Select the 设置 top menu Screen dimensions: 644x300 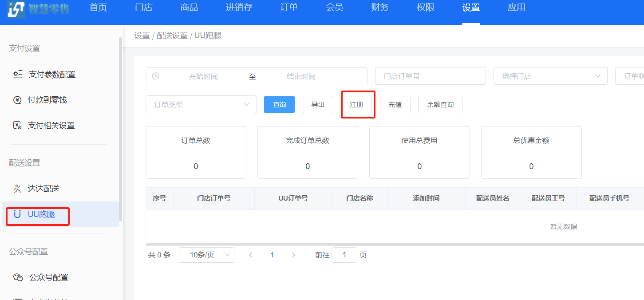click(471, 8)
